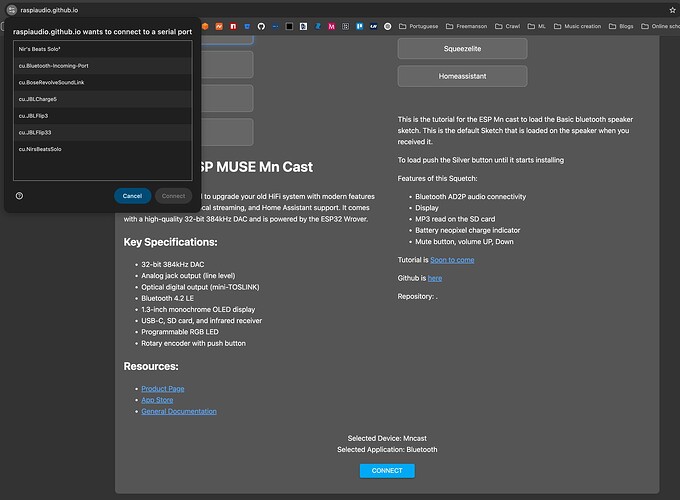Open the help question mark icon in dialog
This screenshot has height=500, width=680.
20,196
